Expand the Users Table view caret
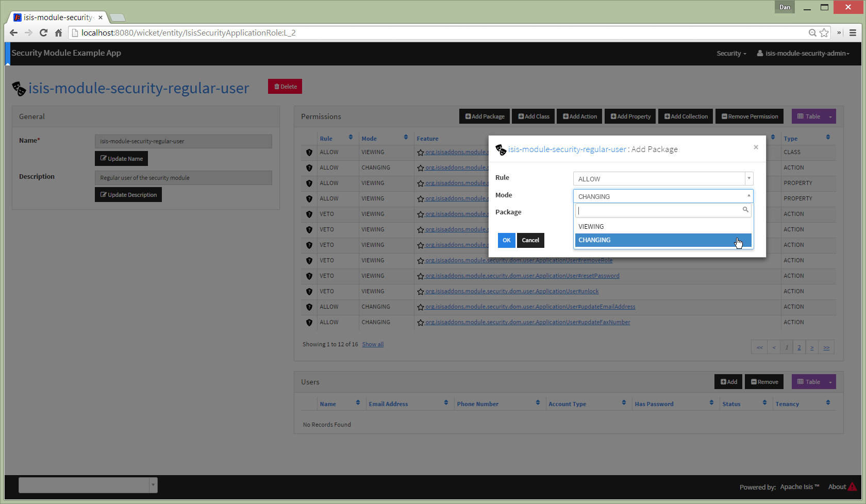 (x=830, y=382)
